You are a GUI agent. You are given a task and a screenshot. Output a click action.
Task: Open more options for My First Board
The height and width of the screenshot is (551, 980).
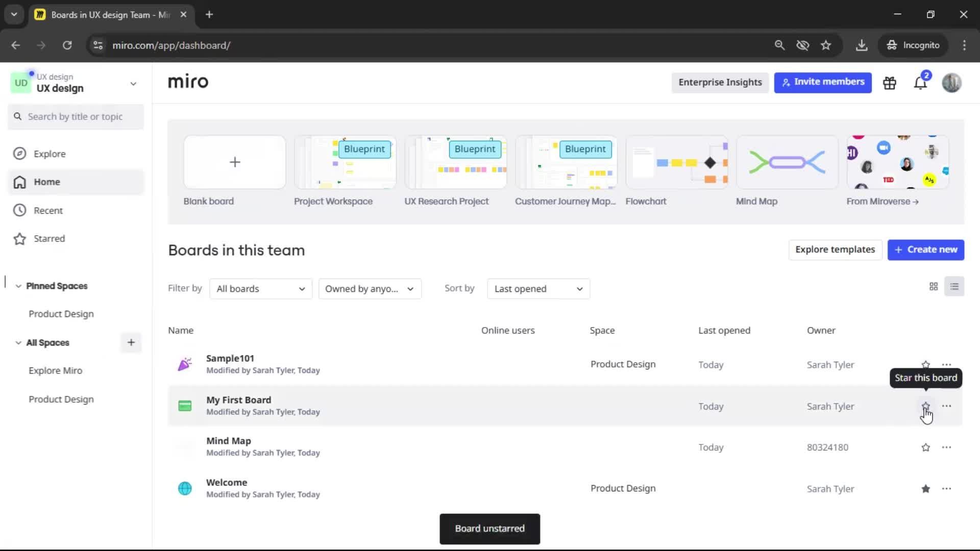pyautogui.click(x=946, y=406)
